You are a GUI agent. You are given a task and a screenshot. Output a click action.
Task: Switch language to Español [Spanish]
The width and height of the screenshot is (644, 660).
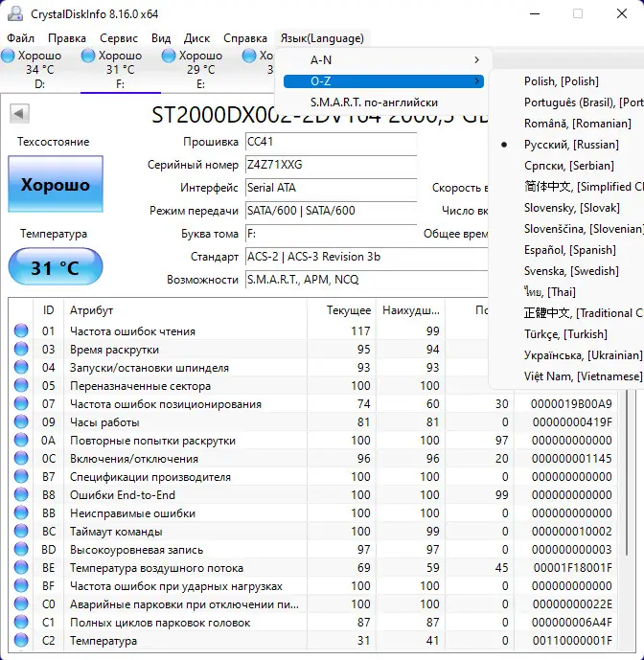[x=568, y=250]
